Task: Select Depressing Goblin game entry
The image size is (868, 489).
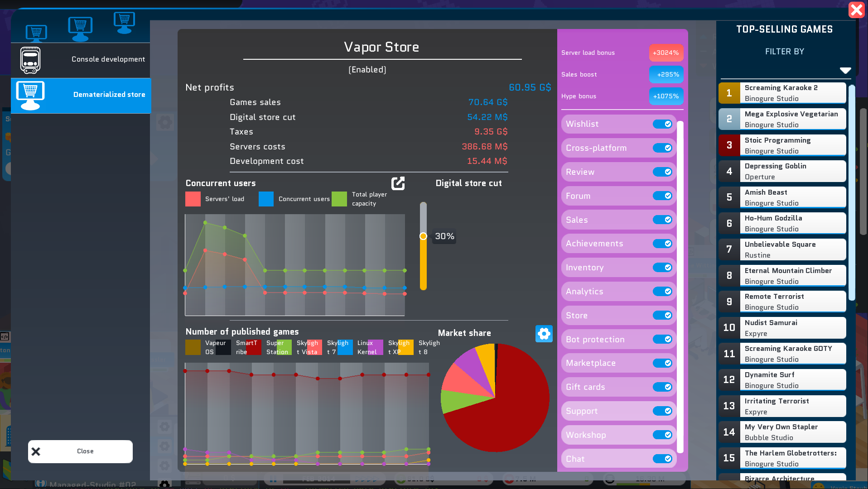Action: click(x=782, y=172)
